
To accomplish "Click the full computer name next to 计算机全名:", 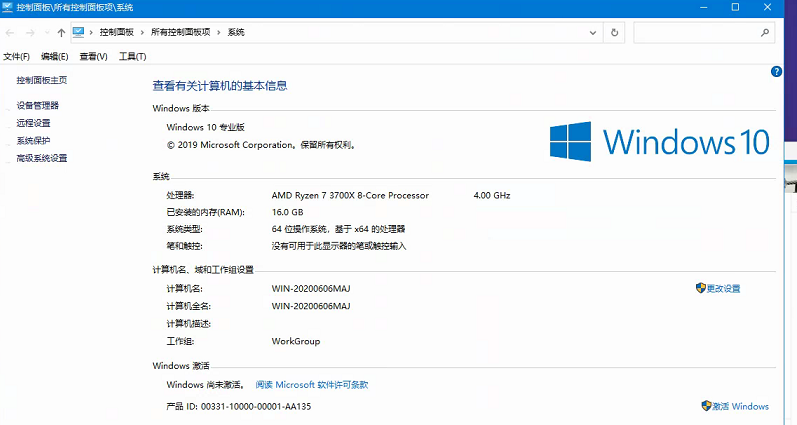I will point(311,306).
